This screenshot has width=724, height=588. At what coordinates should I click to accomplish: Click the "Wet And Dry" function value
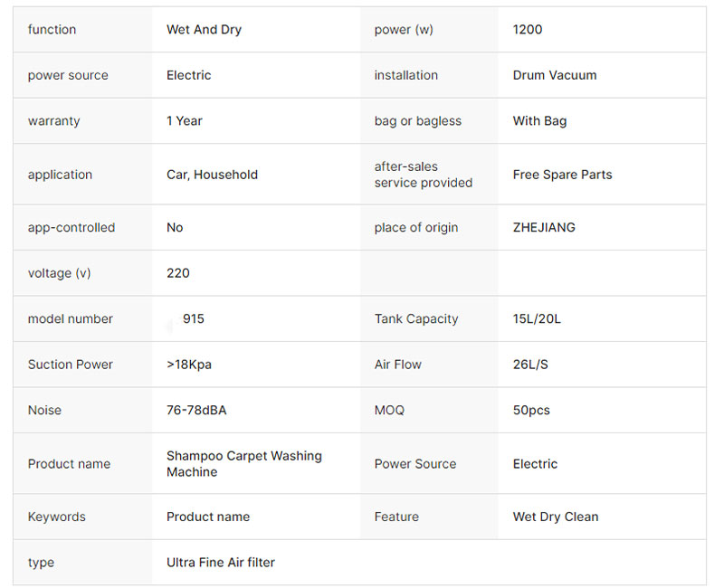[x=204, y=30]
